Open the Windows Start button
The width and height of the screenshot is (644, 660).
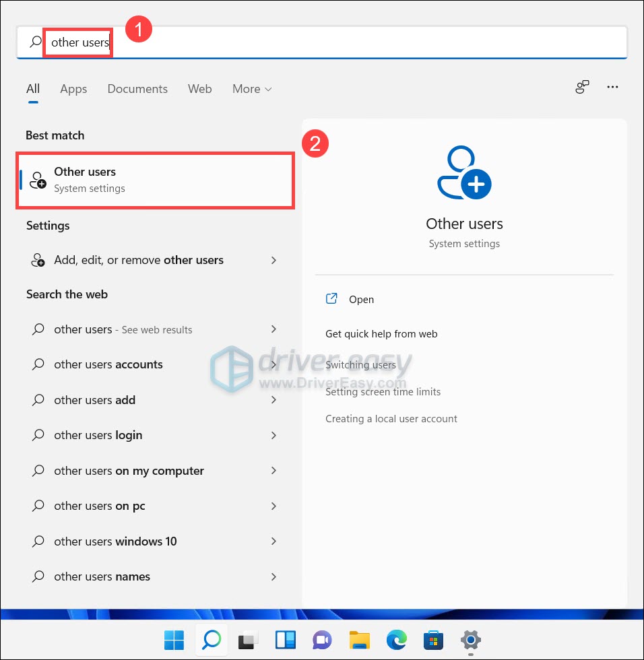(174, 640)
